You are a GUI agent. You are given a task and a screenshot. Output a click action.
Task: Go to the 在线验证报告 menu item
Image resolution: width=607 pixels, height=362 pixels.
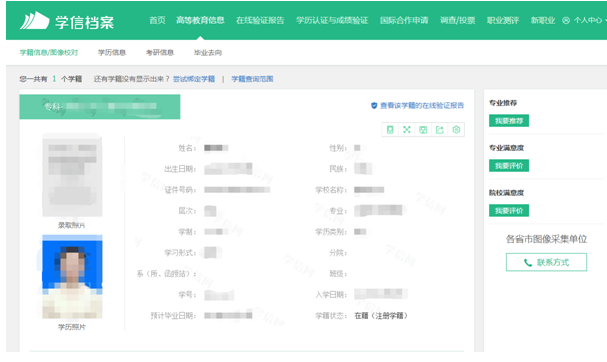(260, 21)
